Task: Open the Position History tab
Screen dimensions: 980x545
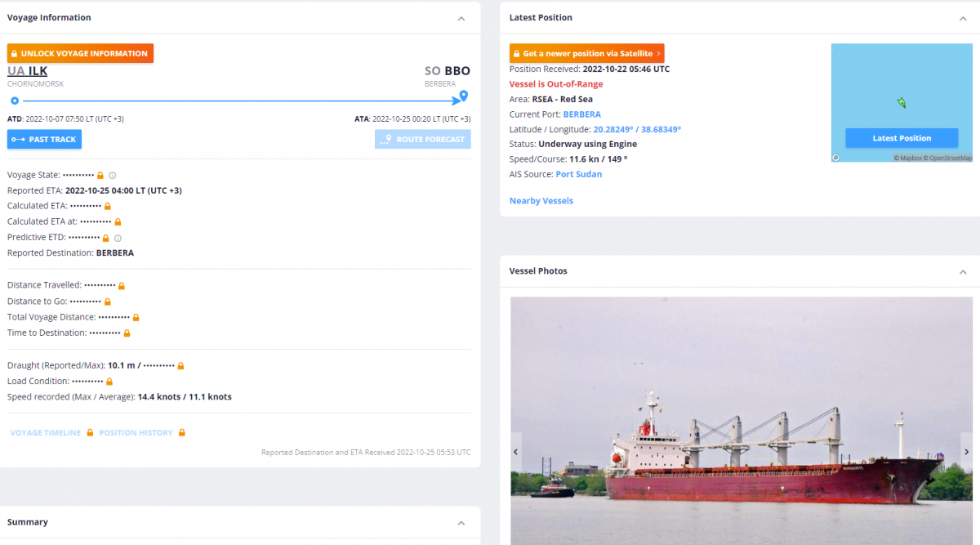Action: pyautogui.click(x=136, y=433)
